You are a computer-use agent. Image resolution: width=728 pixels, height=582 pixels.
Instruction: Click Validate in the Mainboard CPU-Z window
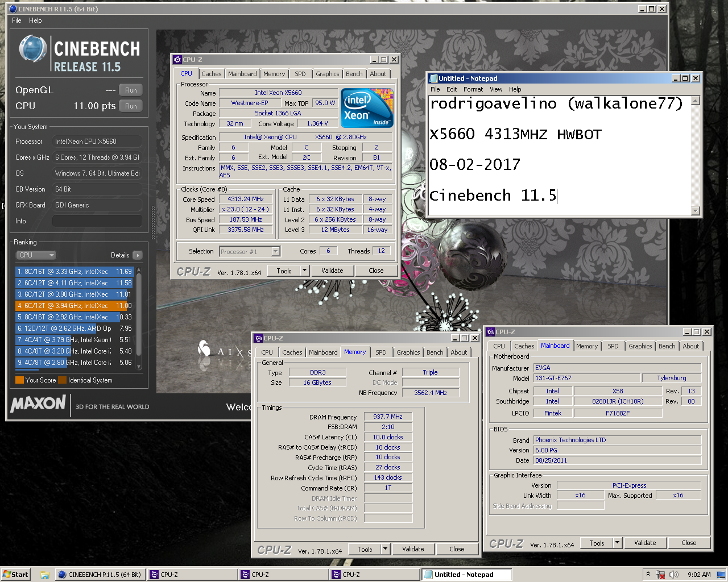coord(645,543)
